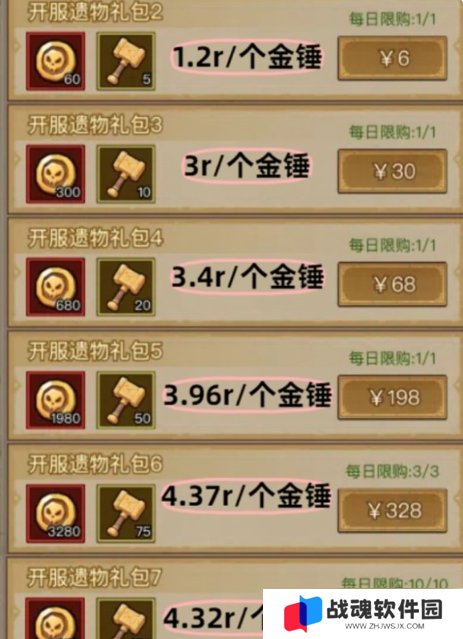Click the 开服遗物礼包5 title
463x639 pixels.
click(x=95, y=351)
